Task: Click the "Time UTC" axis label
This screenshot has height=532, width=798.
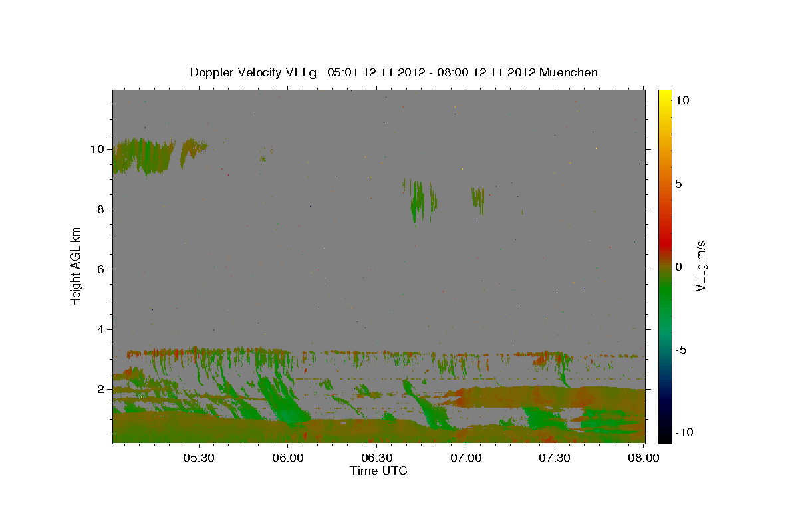Action: pos(378,471)
